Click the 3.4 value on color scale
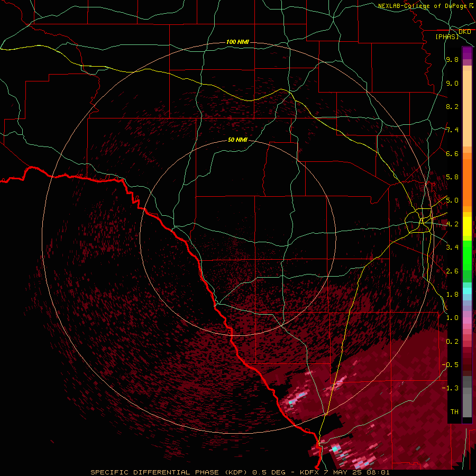 452,248
